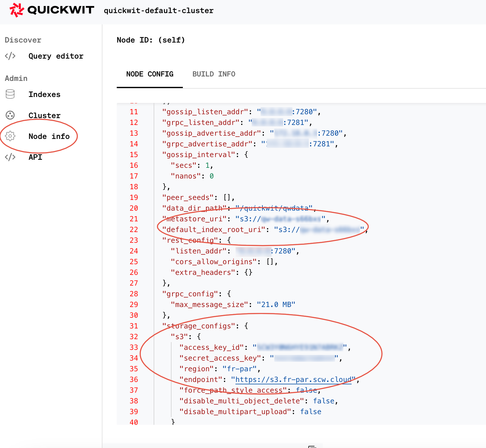The image size is (486, 448).
Task: Click line number 38 in the gutter
Action: [x=134, y=401]
